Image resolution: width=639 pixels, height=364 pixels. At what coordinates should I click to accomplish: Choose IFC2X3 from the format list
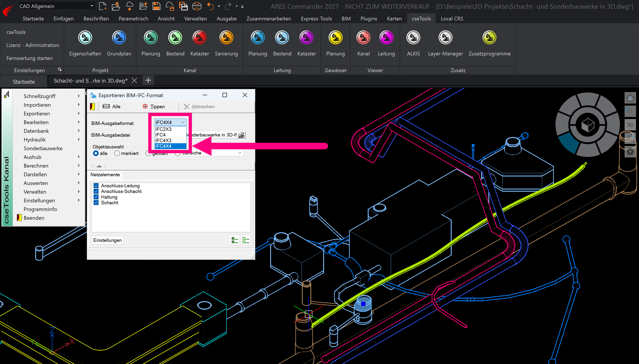click(x=163, y=129)
